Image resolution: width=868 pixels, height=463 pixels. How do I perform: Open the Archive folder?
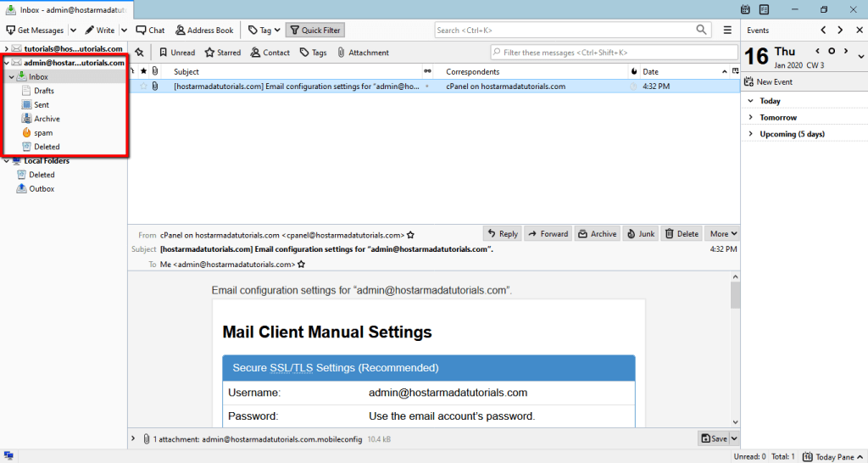[x=47, y=119]
